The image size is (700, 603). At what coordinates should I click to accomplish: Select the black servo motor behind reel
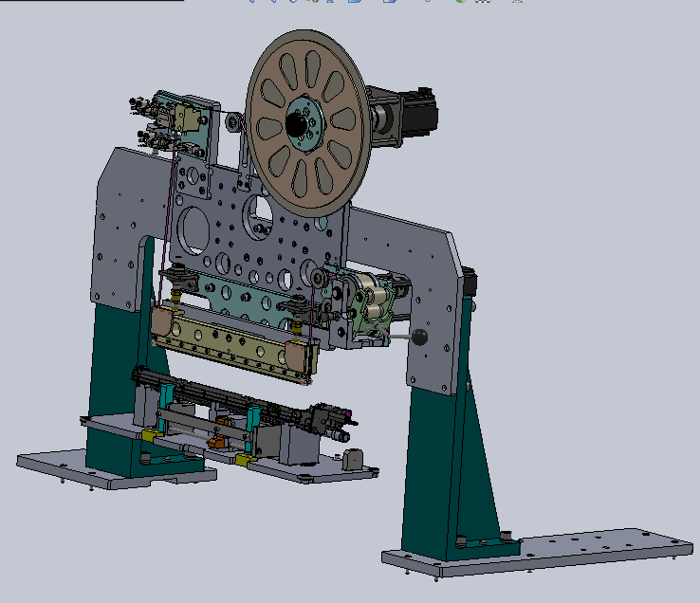click(418, 112)
